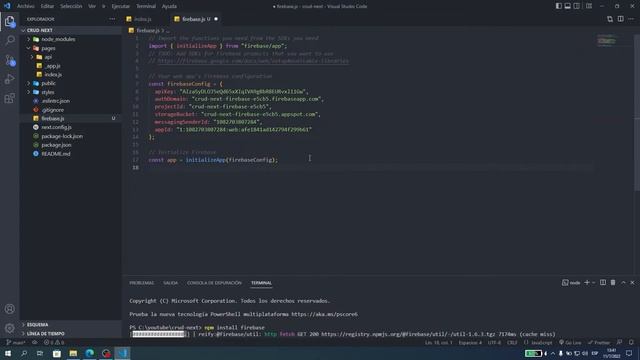The width and height of the screenshot is (640, 360).
Task: Open the feedback icon in status bar
Action: coord(620,342)
